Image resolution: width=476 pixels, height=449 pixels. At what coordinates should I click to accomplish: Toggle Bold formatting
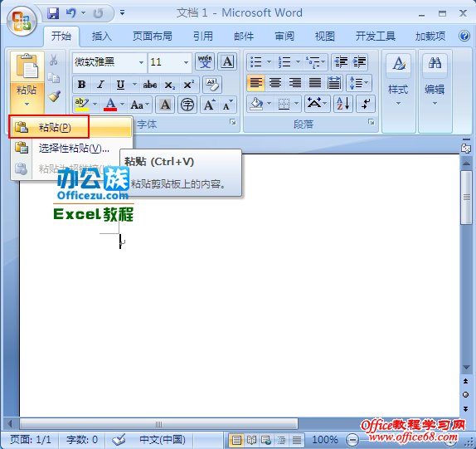pyautogui.click(x=81, y=85)
